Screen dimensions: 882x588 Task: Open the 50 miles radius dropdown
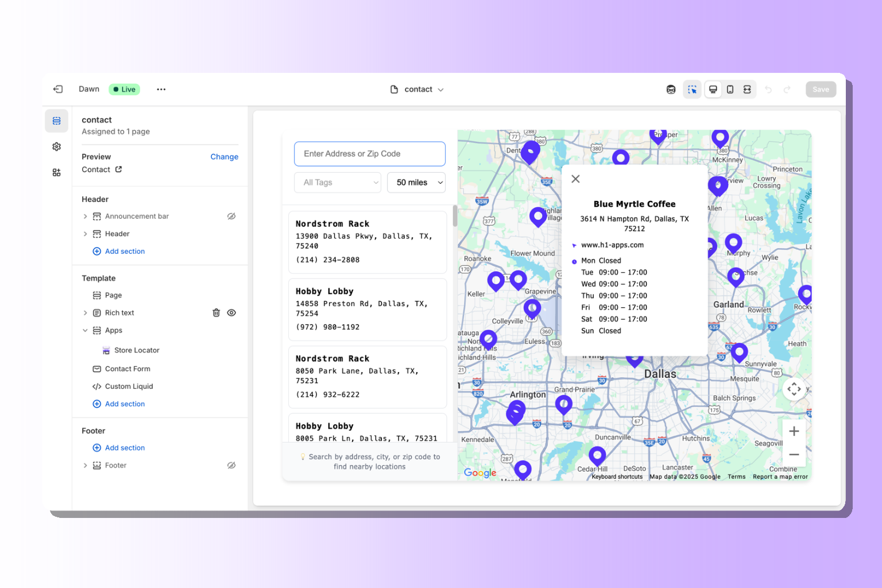pyautogui.click(x=416, y=183)
